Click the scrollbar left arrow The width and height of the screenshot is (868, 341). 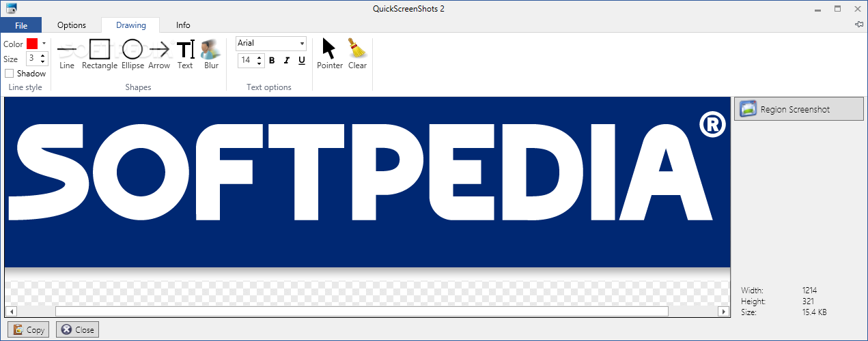tap(10, 312)
